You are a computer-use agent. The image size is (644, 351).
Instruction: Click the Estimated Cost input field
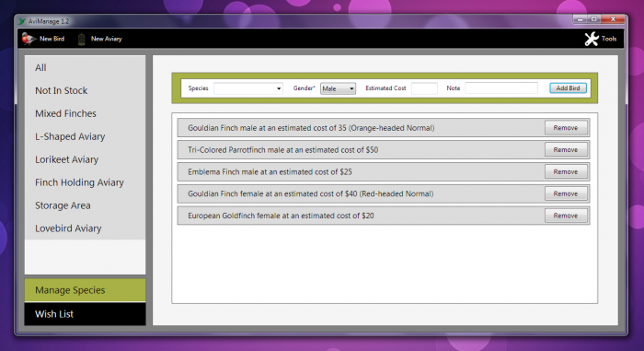point(424,88)
